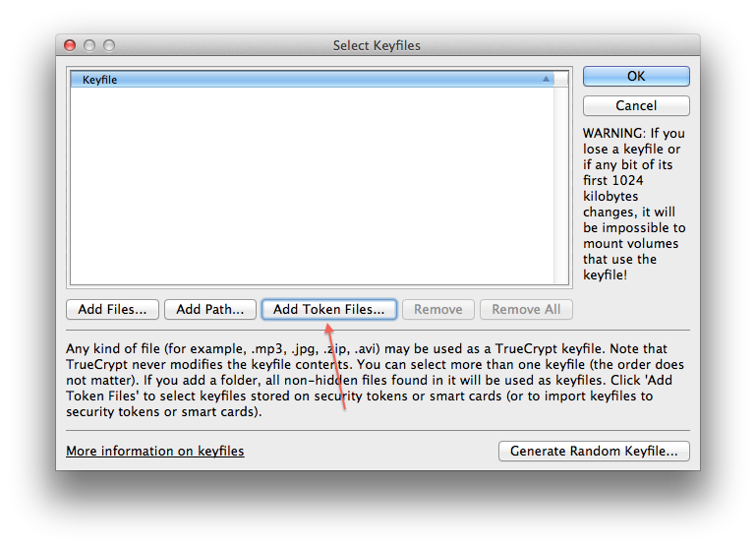This screenshot has height=548, width=756.
Task: Open More information on keyfiles link
Action: click(x=155, y=452)
